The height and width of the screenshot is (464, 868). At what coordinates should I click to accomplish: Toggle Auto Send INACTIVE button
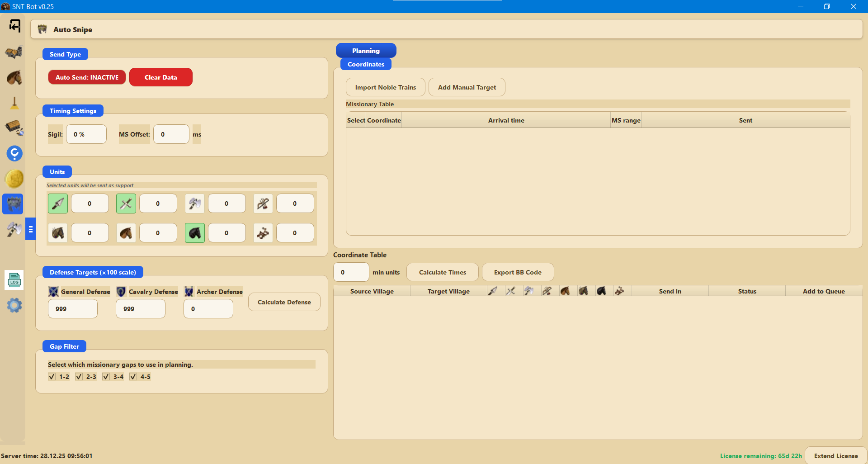[x=87, y=77]
